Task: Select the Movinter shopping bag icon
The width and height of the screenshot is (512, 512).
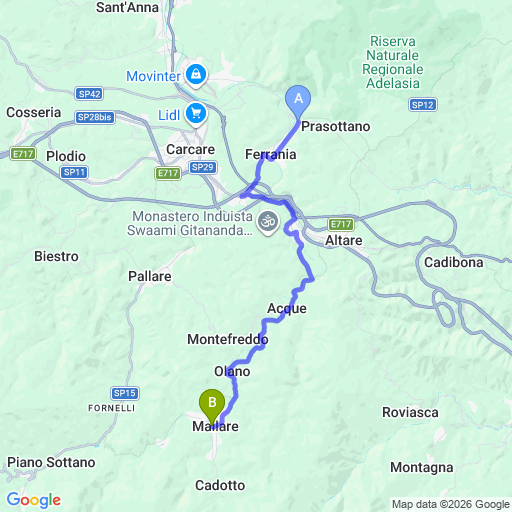Action: (196, 76)
